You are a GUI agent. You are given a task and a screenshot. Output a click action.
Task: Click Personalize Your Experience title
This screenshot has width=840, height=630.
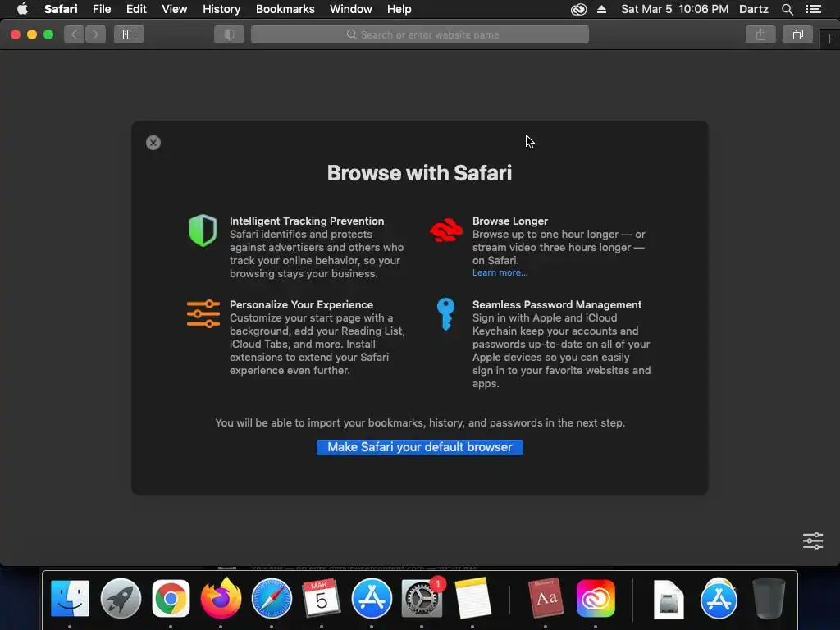301,304
